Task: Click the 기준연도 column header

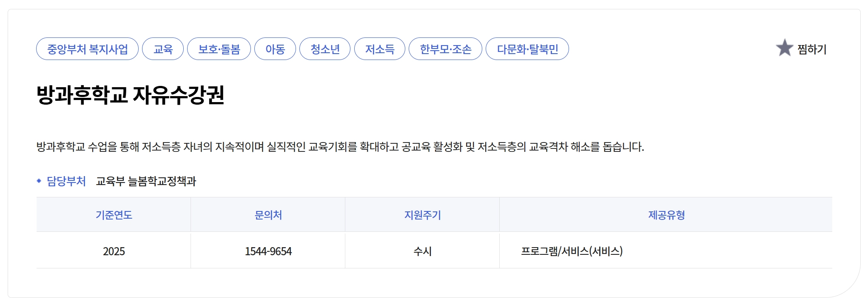Action: (x=113, y=215)
